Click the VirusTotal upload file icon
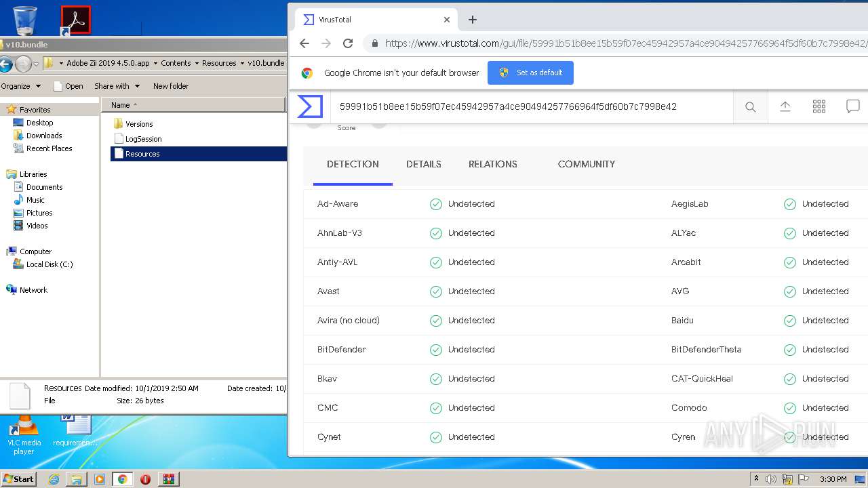Screen dimensions: 868x488 (x=785, y=106)
